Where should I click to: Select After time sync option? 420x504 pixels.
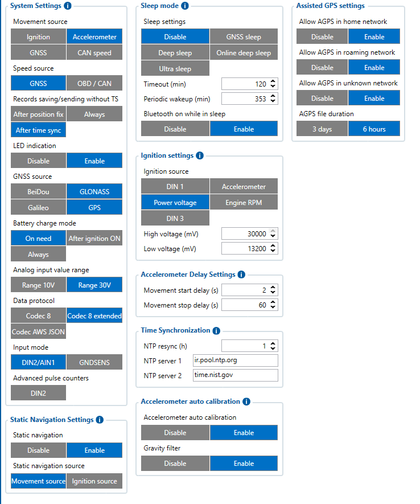click(x=38, y=130)
